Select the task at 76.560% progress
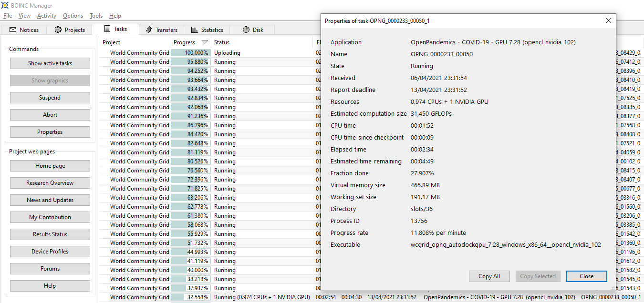 pos(190,171)
